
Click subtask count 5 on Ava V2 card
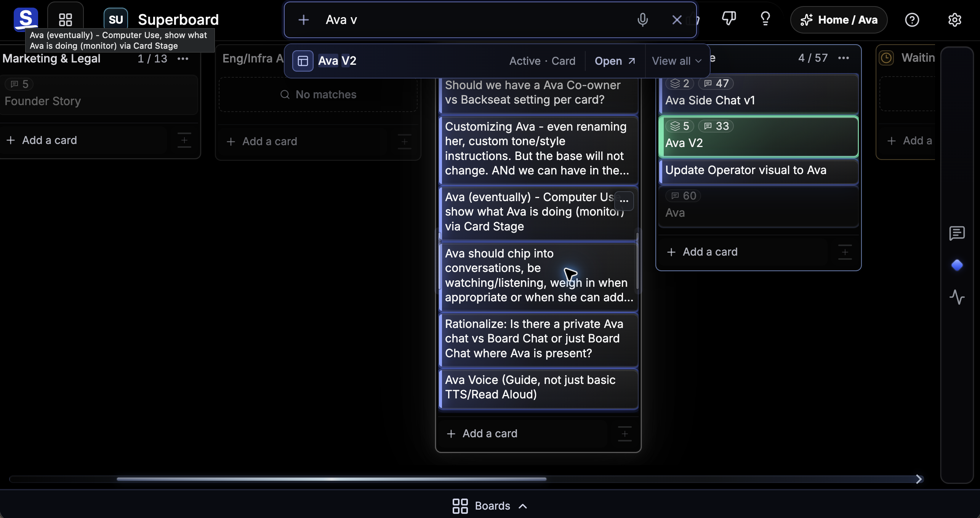click(x=680, y=126)
